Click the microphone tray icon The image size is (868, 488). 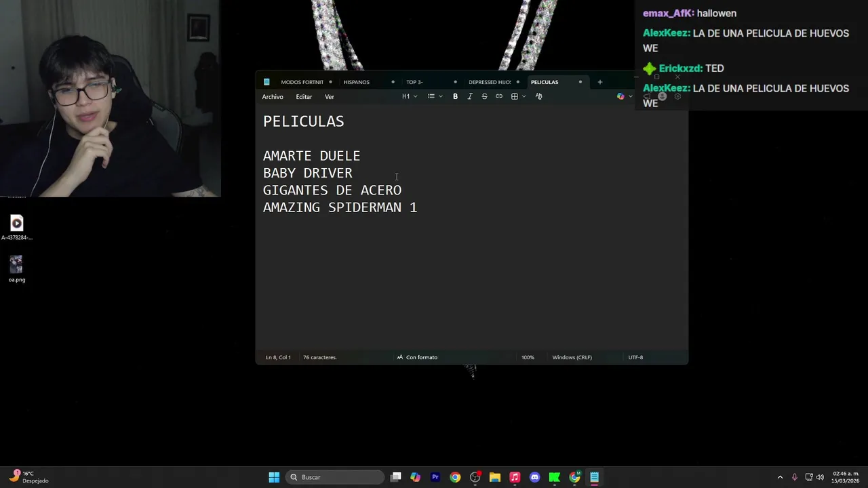point(795,477)
